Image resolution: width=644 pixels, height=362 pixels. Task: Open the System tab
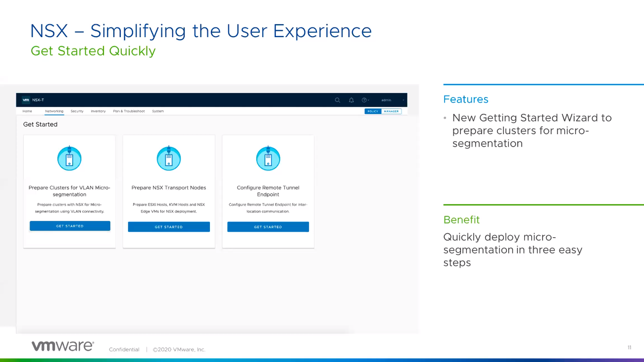click(158, 111)
